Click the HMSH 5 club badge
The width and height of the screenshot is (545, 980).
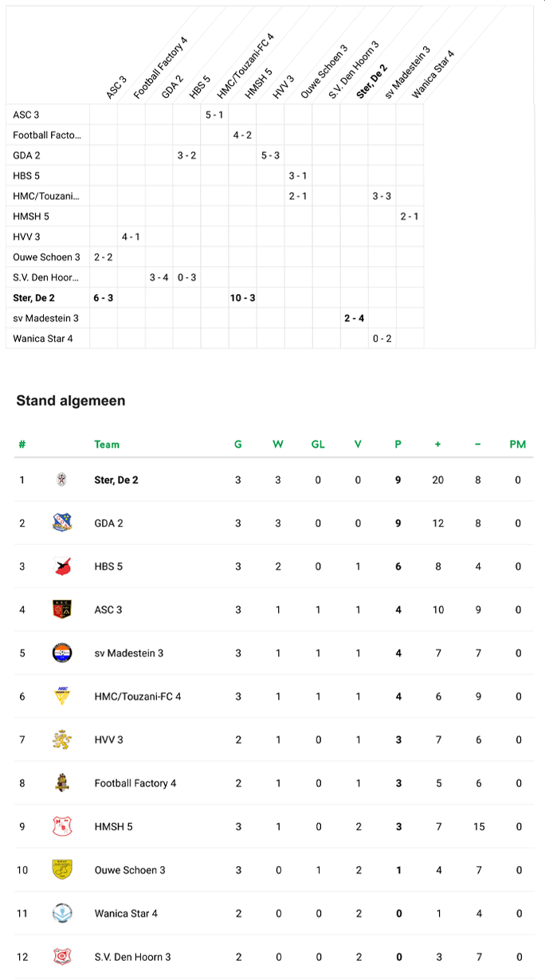[x=62, y=827]
